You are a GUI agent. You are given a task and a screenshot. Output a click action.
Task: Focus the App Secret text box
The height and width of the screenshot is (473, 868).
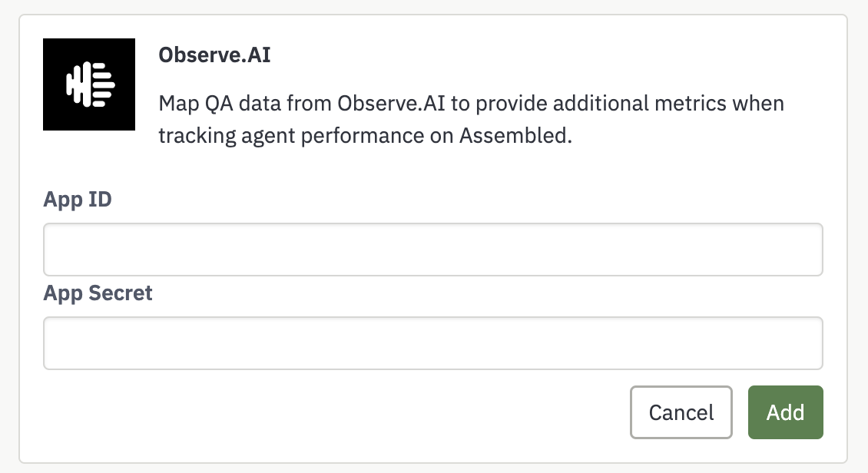click(x=433, y=343)
